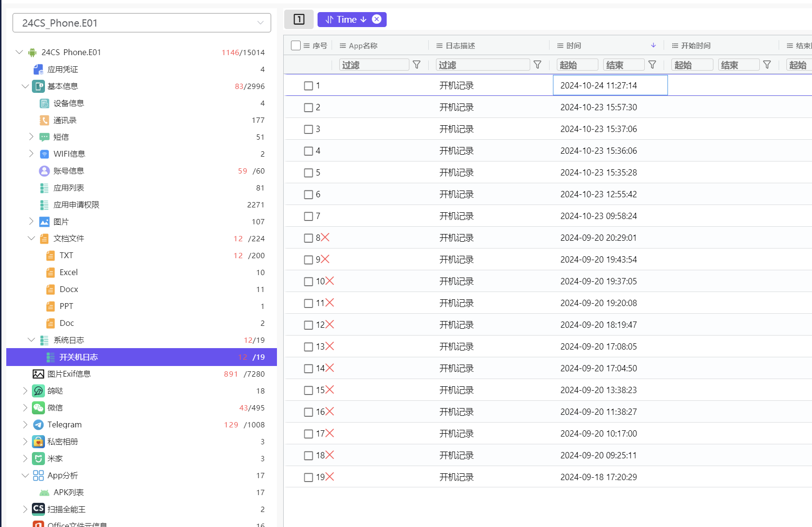Open the 应用凭证 node icon
Image resolution: width=812 pixels, height=527 pixels.
point(38,69)
